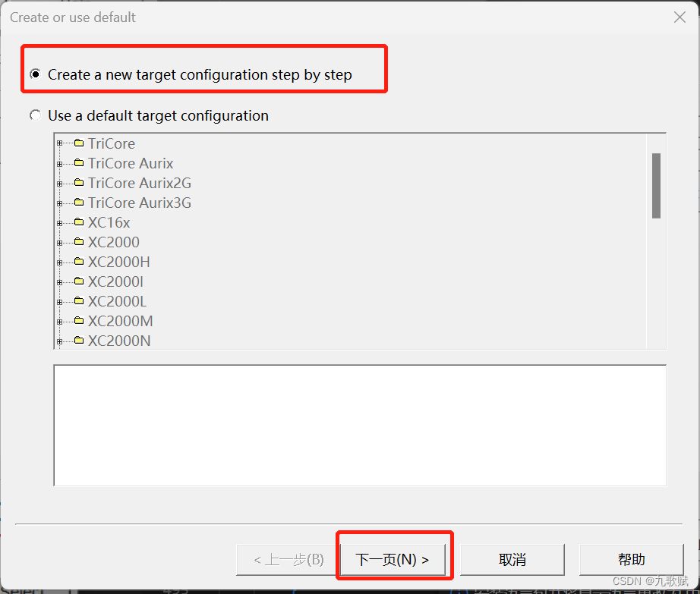Click the XC2000 folder icon
Screen dimensions: 700x594
click(78, 242)
